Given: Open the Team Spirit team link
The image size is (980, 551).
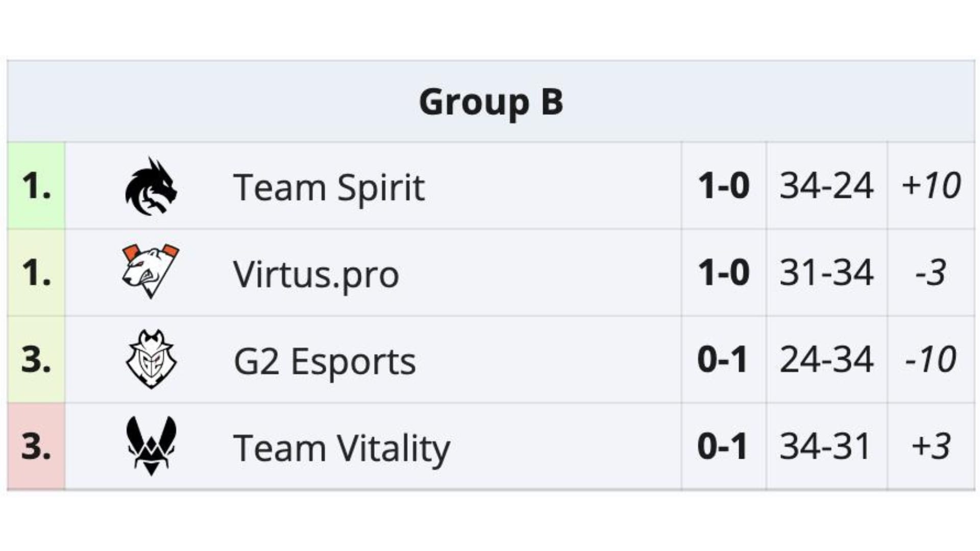Looking at the screenshot, I should [329, 187].
